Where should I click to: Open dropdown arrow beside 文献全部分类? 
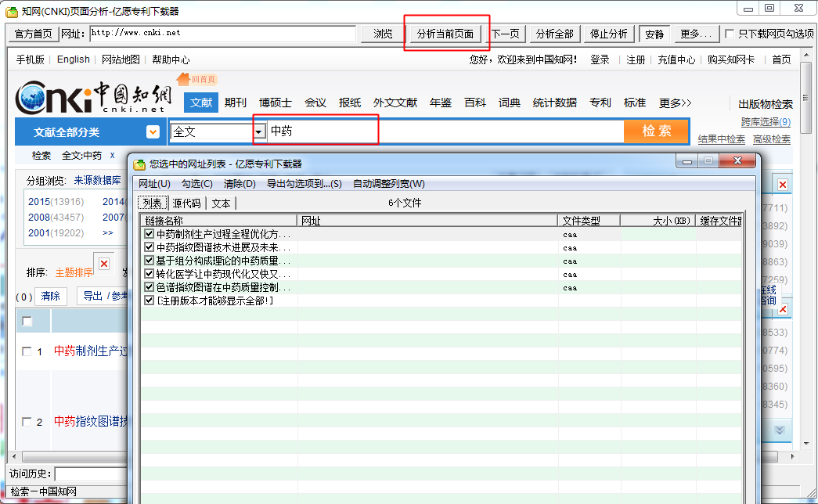click(153, 131)
